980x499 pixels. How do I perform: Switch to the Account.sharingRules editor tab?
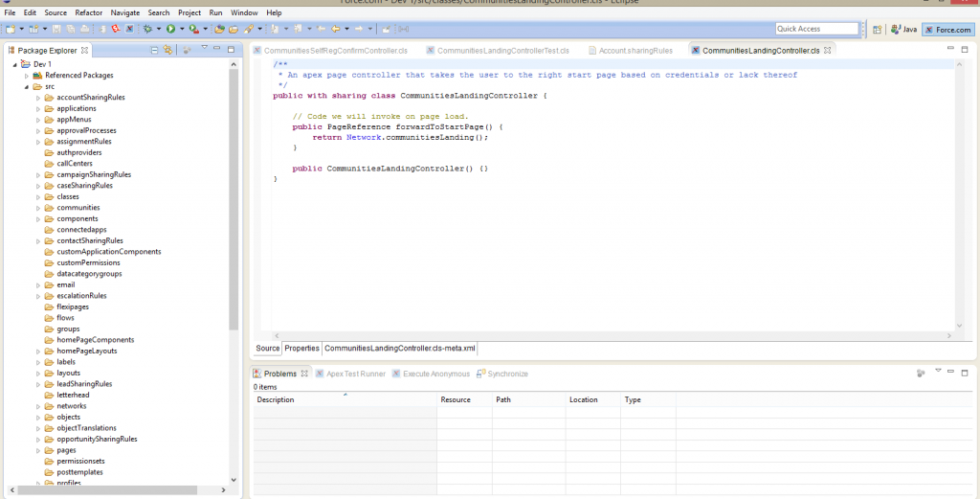pyautogui.click(x=635, y=50)
